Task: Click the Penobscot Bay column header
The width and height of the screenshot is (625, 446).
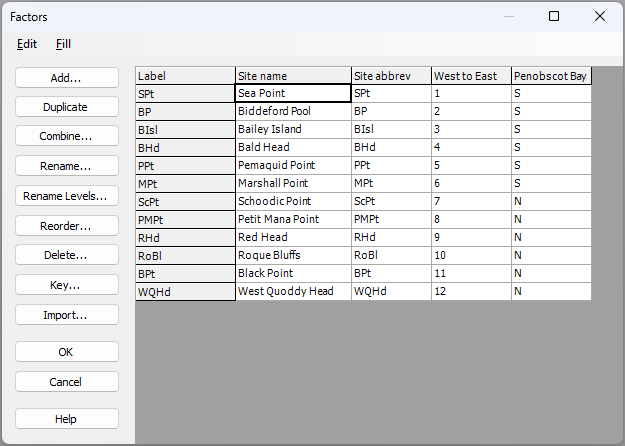Action: pos(550,76)
